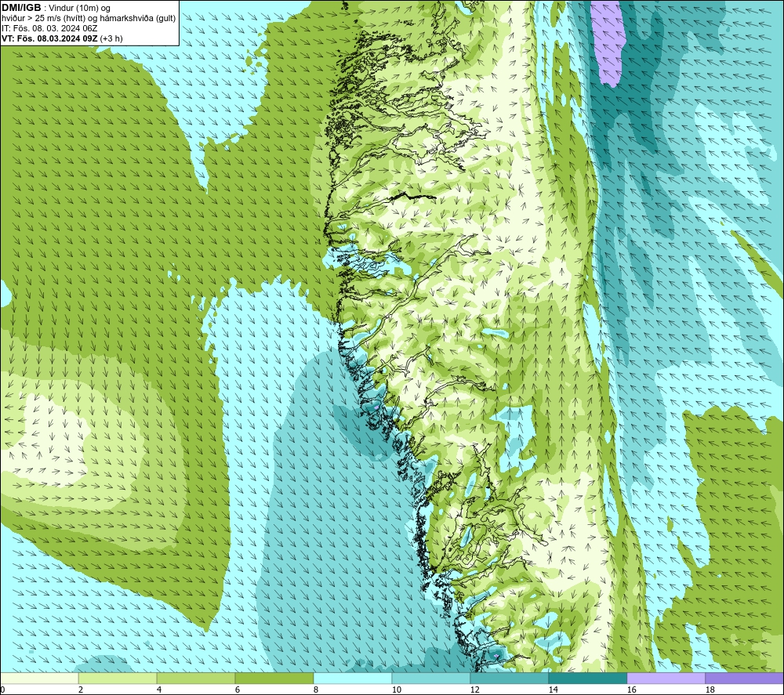Select the 16–18 m/s lavender swatch
Image resolution: width=784 pixels, height=695 pixels.
pyautogui.click(x=666, y=678)
